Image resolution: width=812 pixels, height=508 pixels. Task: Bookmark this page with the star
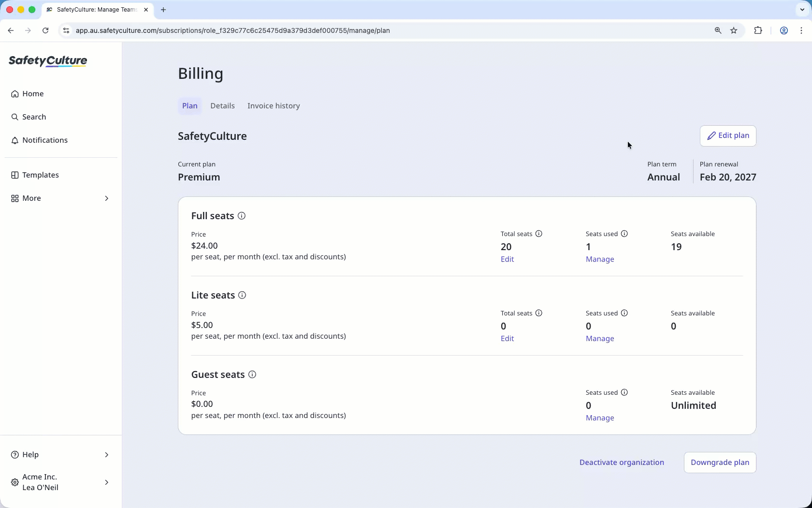[734, 30]
